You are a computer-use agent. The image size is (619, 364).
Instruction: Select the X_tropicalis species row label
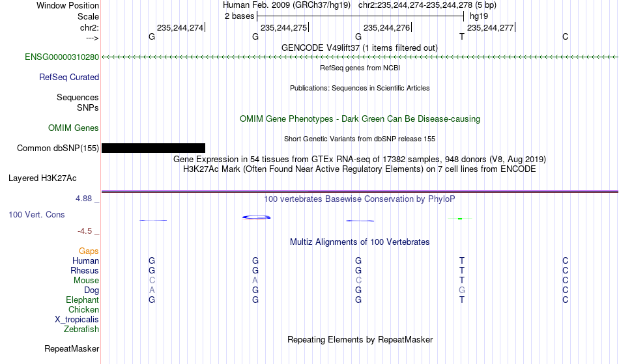77,320
